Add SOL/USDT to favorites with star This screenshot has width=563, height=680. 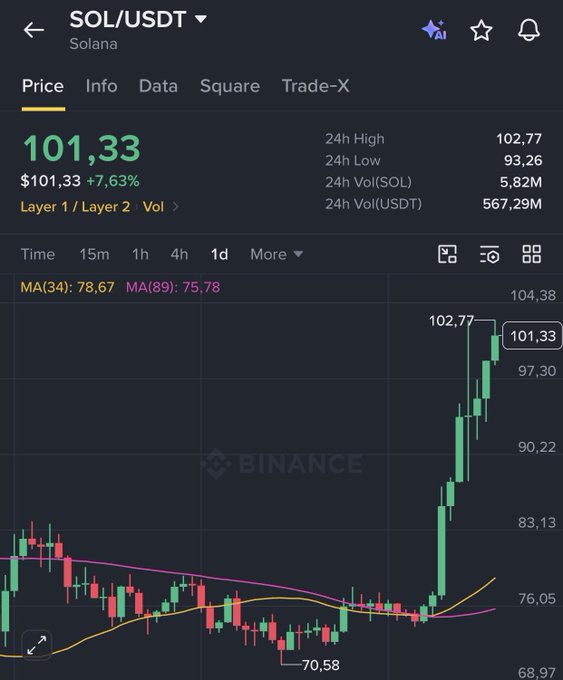481,30
